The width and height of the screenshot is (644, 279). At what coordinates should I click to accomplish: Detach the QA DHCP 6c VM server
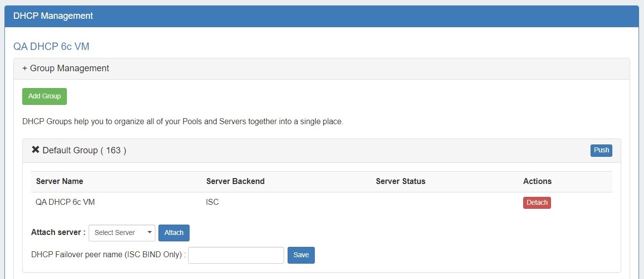(537, 203)
